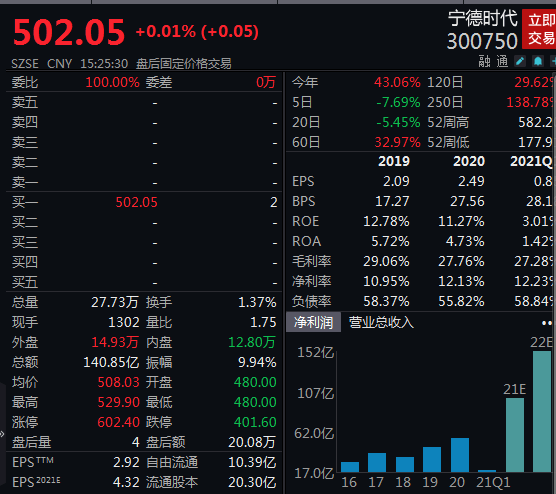
Task: Click the 300750 stock code
Action: [482, 41]
